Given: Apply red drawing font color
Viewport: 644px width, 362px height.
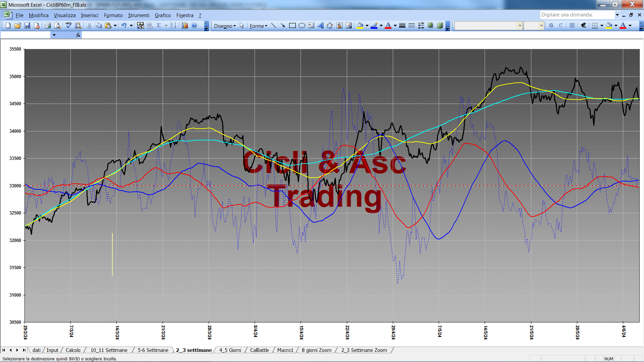Looking at the screenshot, I should tap(388, 26).
